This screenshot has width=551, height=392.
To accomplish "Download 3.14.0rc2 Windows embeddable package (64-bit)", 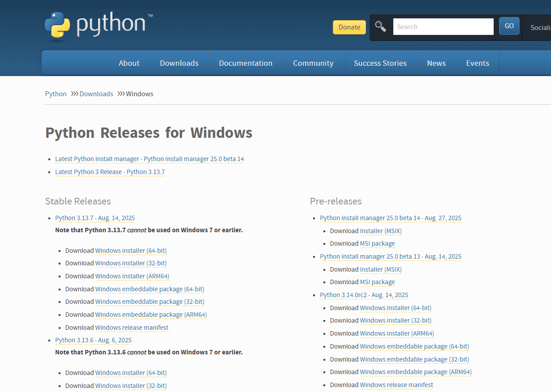I will click(414, 346).
